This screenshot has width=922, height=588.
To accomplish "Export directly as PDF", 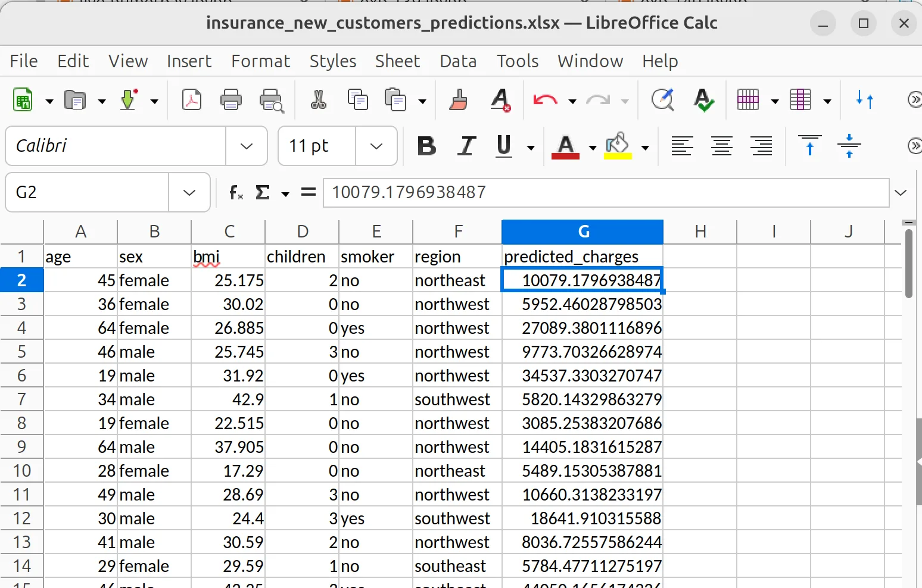I will click(x=192, y=100).
